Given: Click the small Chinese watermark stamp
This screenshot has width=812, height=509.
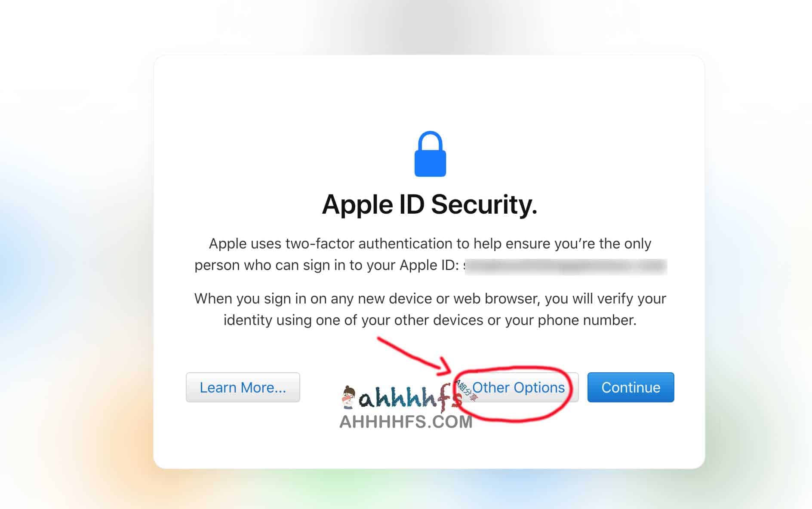Looking at the screenshot, I should click(x=467, y=390).
